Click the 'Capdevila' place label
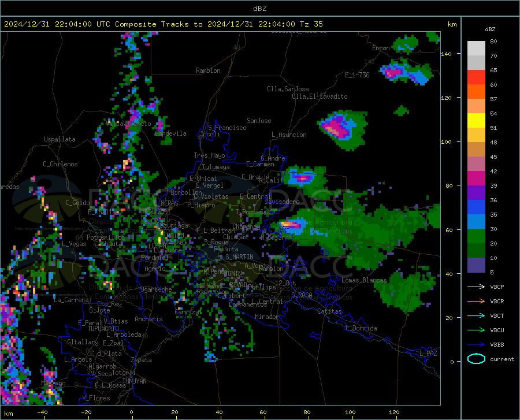The width and height of the screenshot is (520, 420). 170,133
